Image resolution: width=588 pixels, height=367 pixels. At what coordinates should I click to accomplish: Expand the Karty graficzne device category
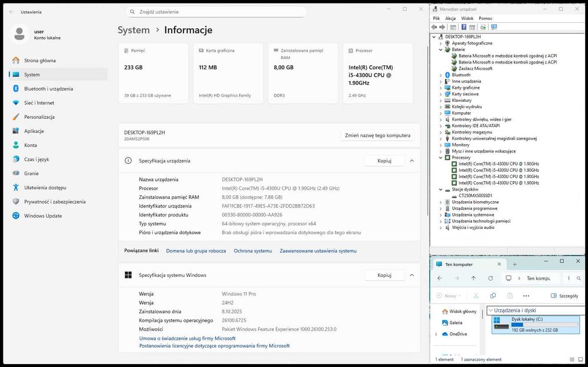(441, 88)
